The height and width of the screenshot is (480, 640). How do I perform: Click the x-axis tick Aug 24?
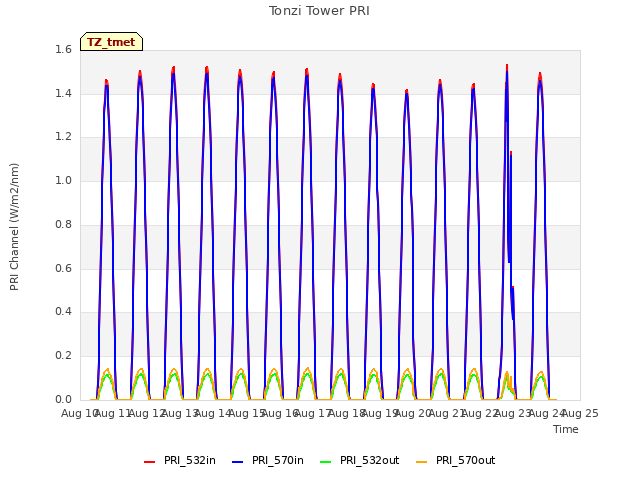click(547, 413)
